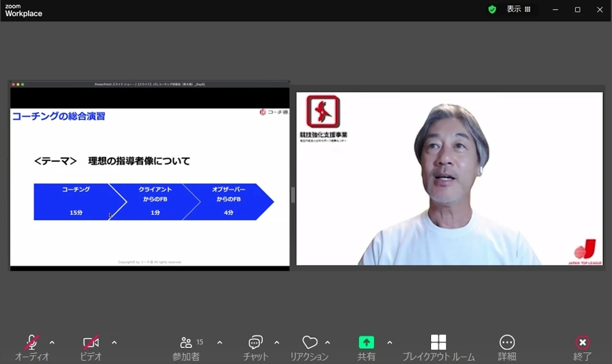The height and width of the screenshot is (364, 612).
Task: Expand participants options arrow beside 参加者
Action: pos(220,343)
